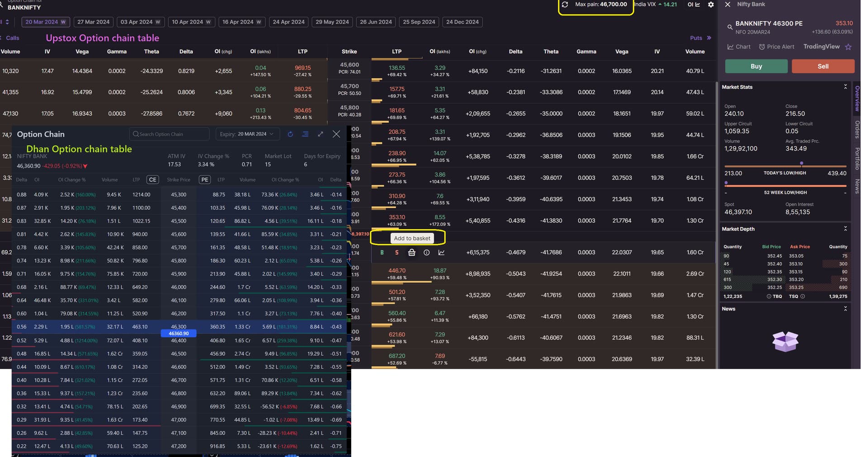Click TBQ info icon in Market Depth

[769, 297]
